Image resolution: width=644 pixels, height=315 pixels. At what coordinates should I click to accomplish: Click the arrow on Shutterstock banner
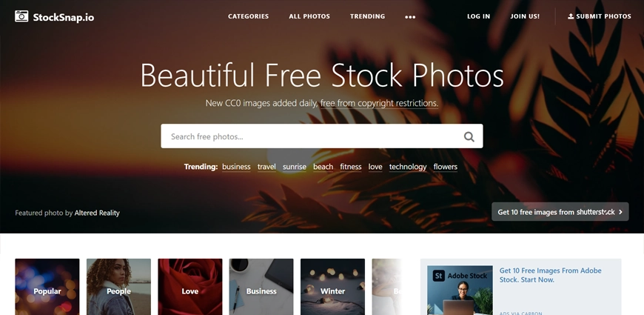click(620, 212)
